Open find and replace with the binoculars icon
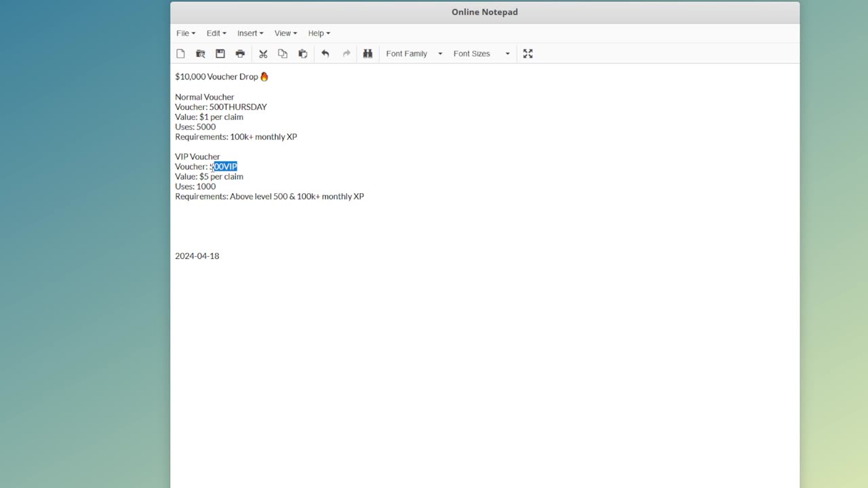The height and width of the screenshot is (488, 868). [368, 54]
